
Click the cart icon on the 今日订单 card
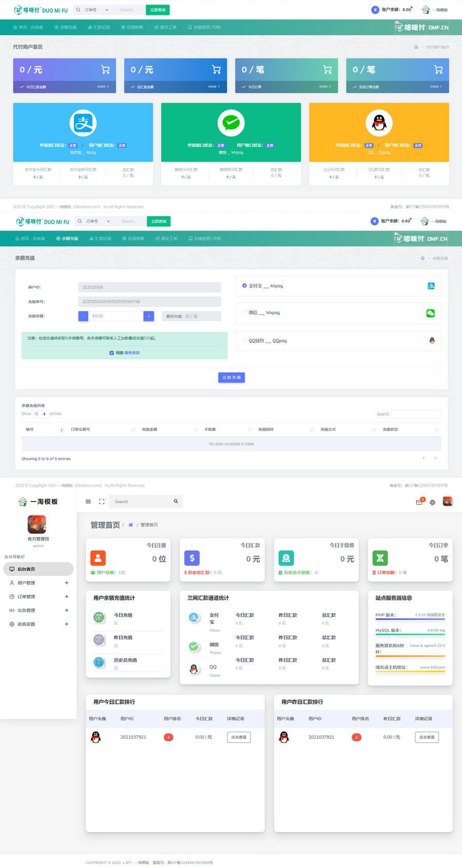[327, 70]
